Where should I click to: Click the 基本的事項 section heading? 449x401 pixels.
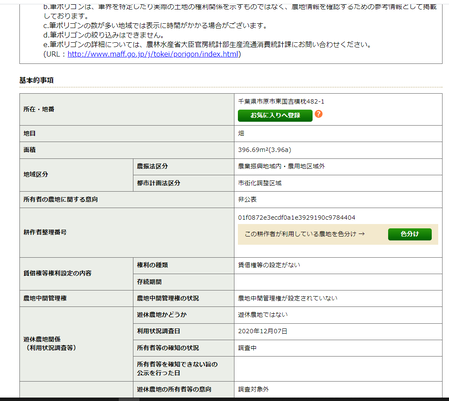[x=36, y=80]
